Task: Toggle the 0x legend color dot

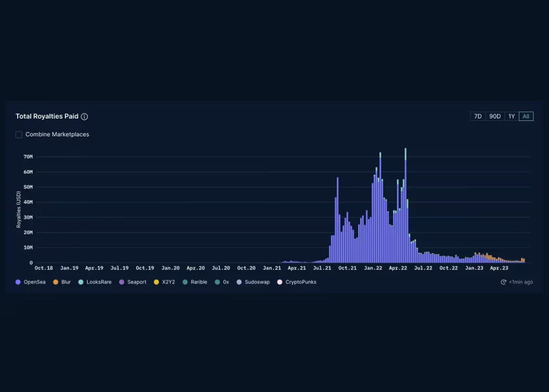Action: [218, 282]
